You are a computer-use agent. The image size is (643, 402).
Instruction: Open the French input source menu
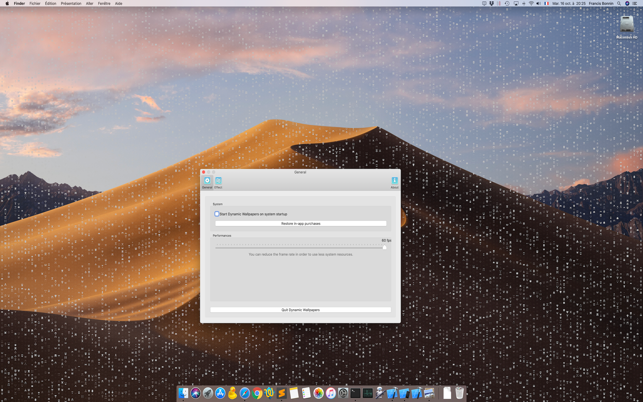546,3
